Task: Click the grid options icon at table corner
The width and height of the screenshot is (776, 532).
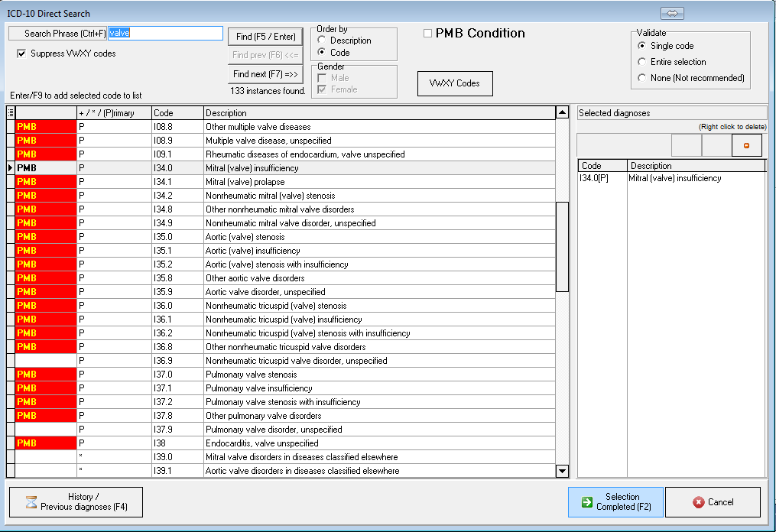Action: (x=10, y=112)
